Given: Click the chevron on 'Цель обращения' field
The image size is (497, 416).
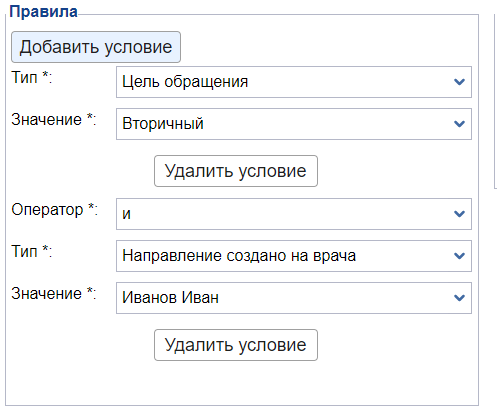Looking at the screenshot, I should click(x=459, y=82).
